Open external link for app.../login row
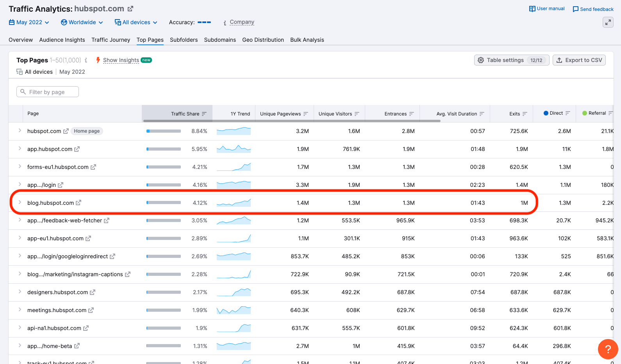 61,185
